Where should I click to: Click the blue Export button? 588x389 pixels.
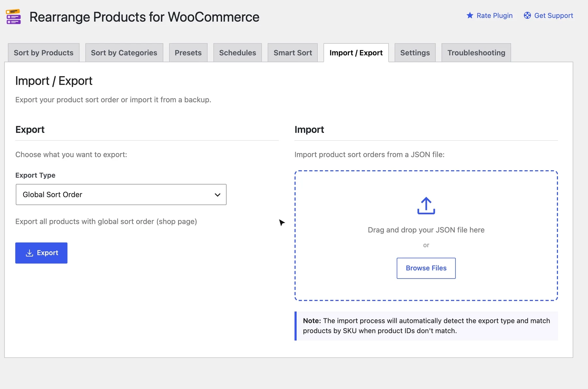point(41,253)
